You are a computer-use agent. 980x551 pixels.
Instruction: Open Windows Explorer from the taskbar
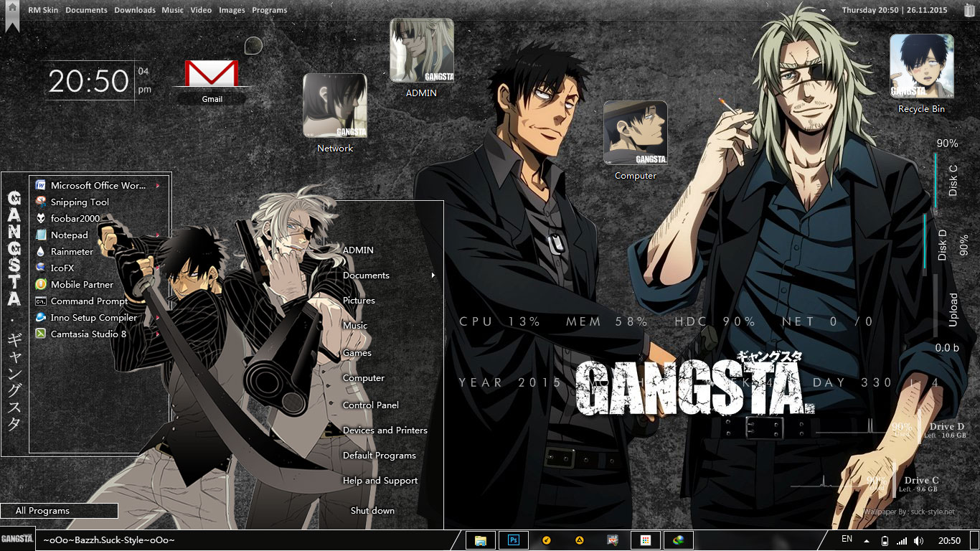pos(480,539)
